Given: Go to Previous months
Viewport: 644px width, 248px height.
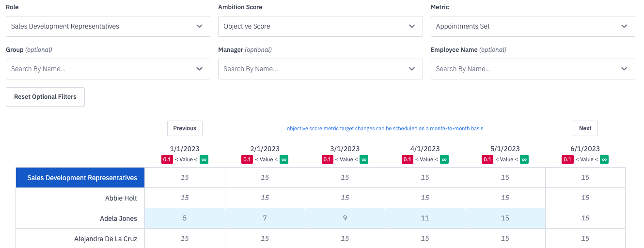Looking at the screenshot, I should point(185,128).
